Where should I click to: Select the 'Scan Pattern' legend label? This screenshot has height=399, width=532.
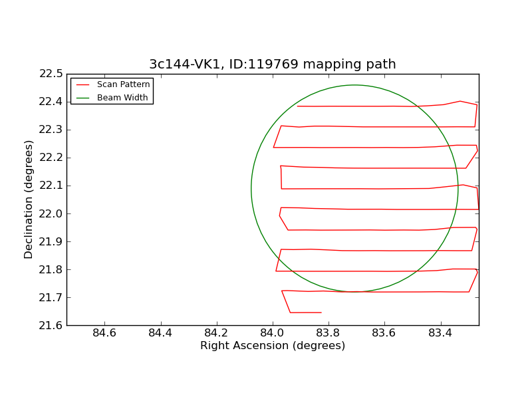[x=124, y=84]
